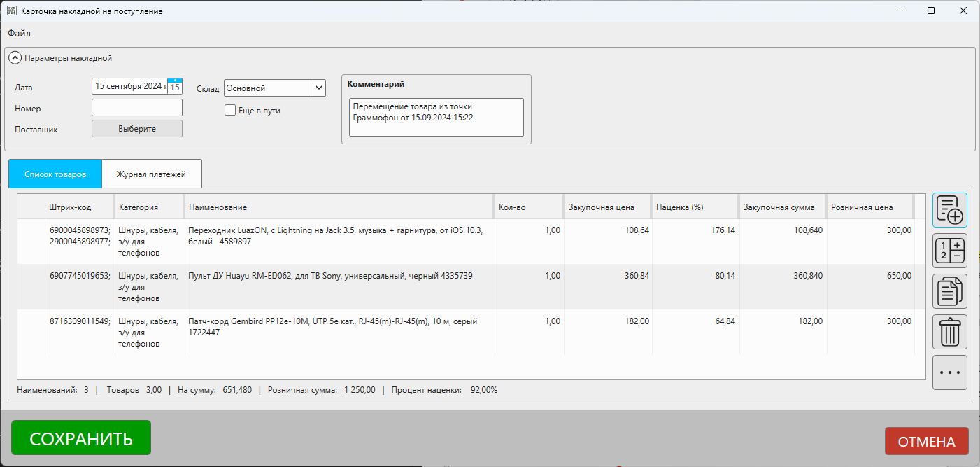Choose supplier via "Выберите" button

[x=137, y=129]
